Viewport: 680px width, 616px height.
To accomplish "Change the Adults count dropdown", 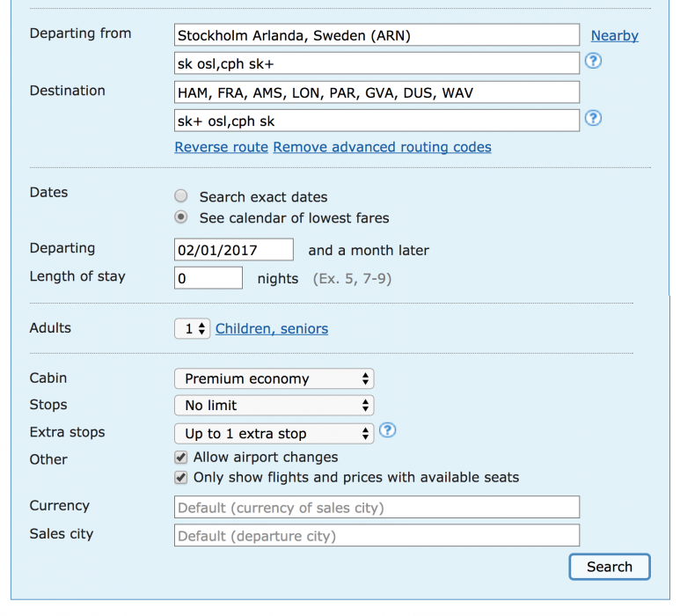I will tap(193, 328).
